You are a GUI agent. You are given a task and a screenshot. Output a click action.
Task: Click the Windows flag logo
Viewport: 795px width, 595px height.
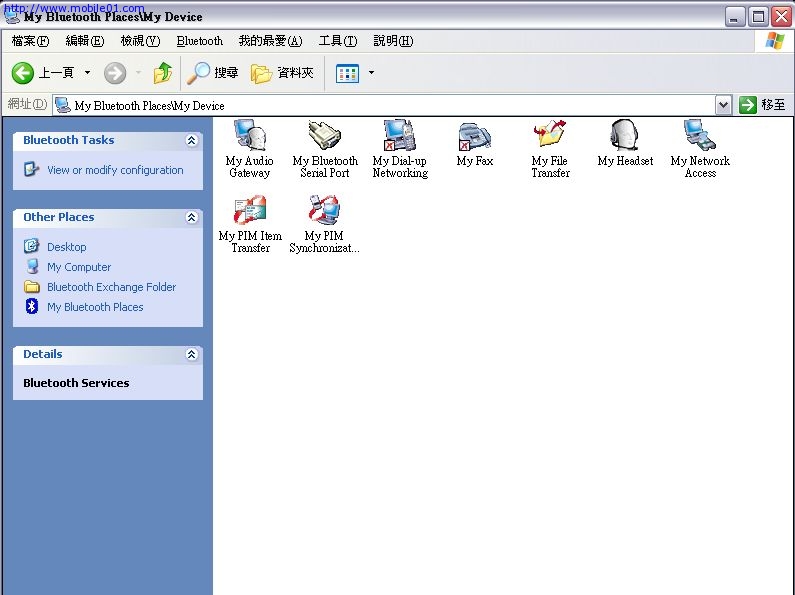[775, 41]
